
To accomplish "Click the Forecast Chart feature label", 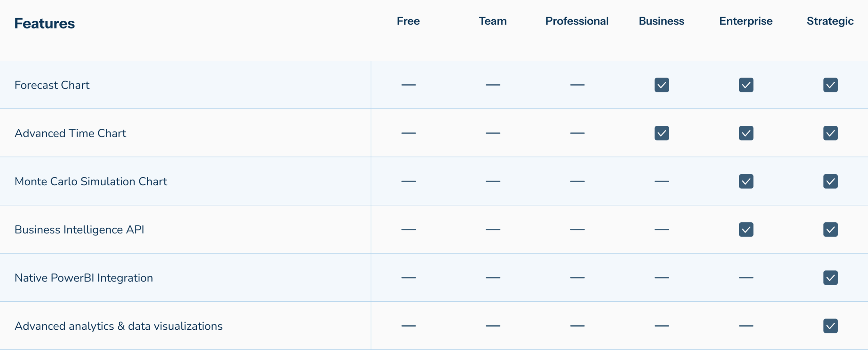I will click(52, 85).
